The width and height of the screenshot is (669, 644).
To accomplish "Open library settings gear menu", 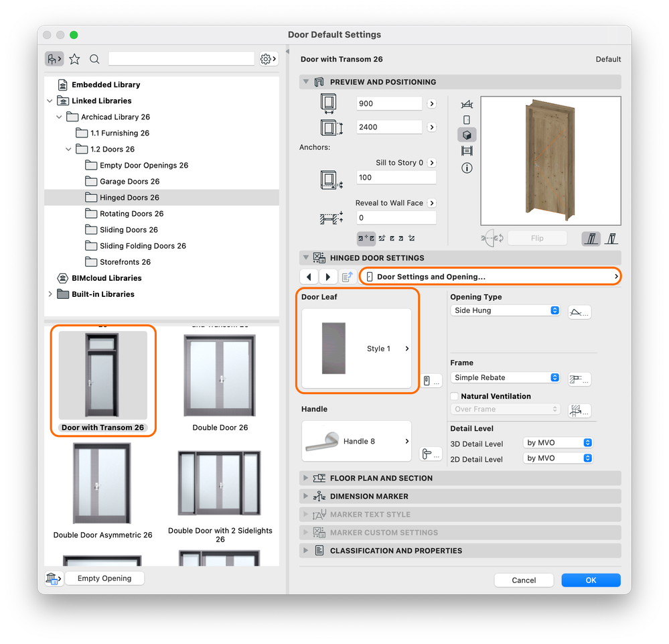I will (x=269, y=59).
